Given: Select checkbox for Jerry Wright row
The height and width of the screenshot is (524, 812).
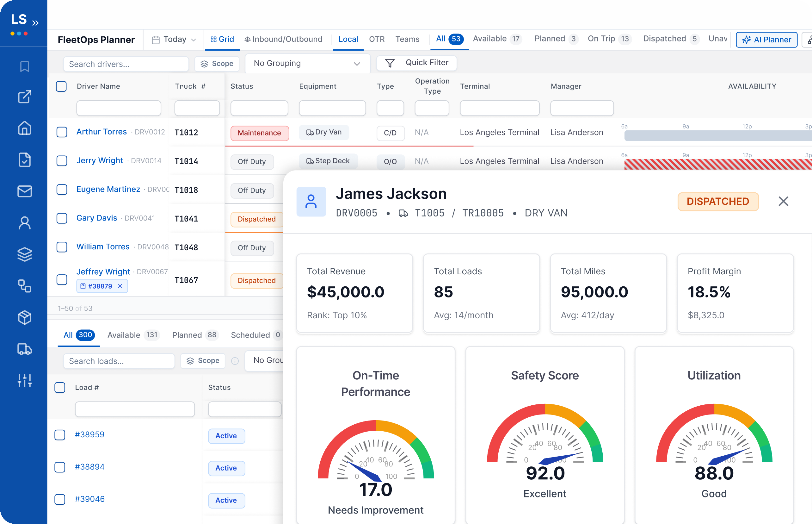Looking at the screenshot, I should point(62,161).
